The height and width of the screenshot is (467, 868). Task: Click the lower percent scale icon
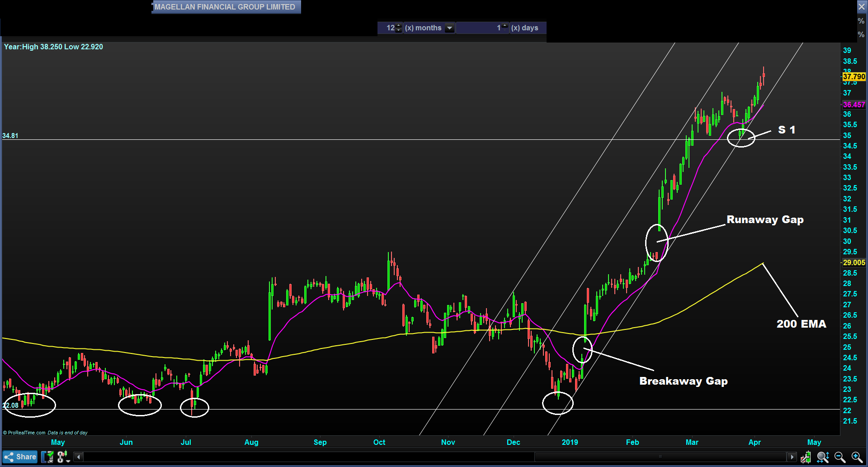click(861, 35)
